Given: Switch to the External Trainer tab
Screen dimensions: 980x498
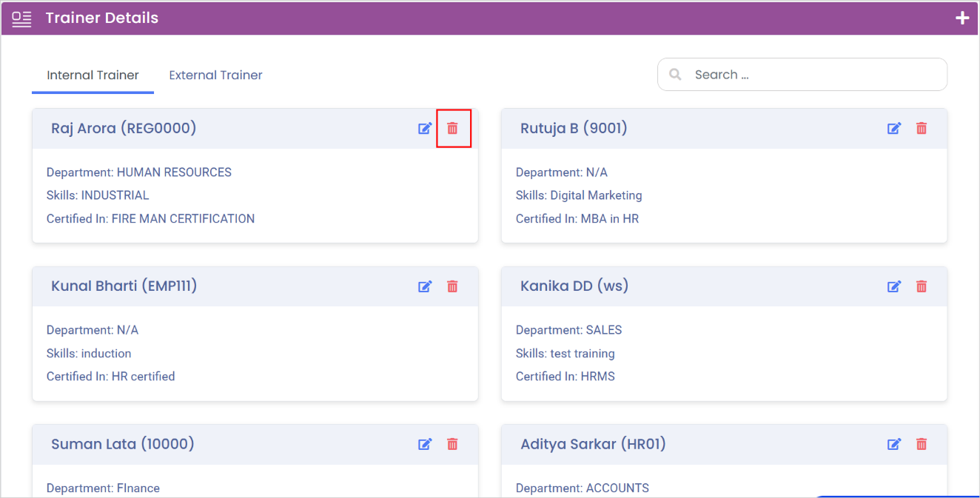Looking at the screenshot, I should point(215,75).
